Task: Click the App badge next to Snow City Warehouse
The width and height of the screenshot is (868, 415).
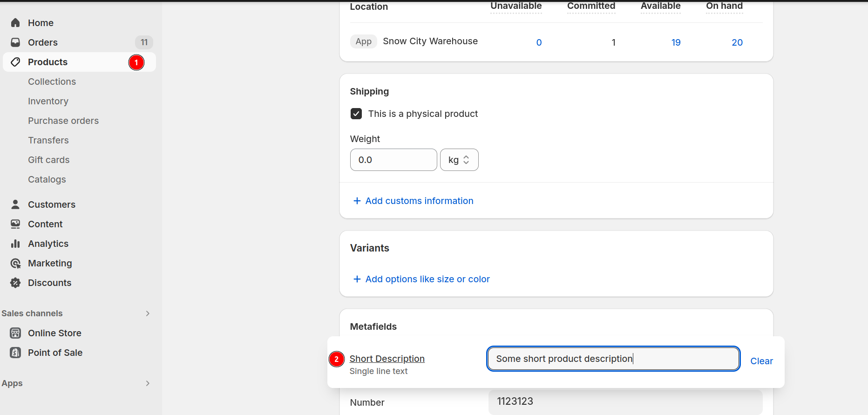Action: (x=363, y=41)
